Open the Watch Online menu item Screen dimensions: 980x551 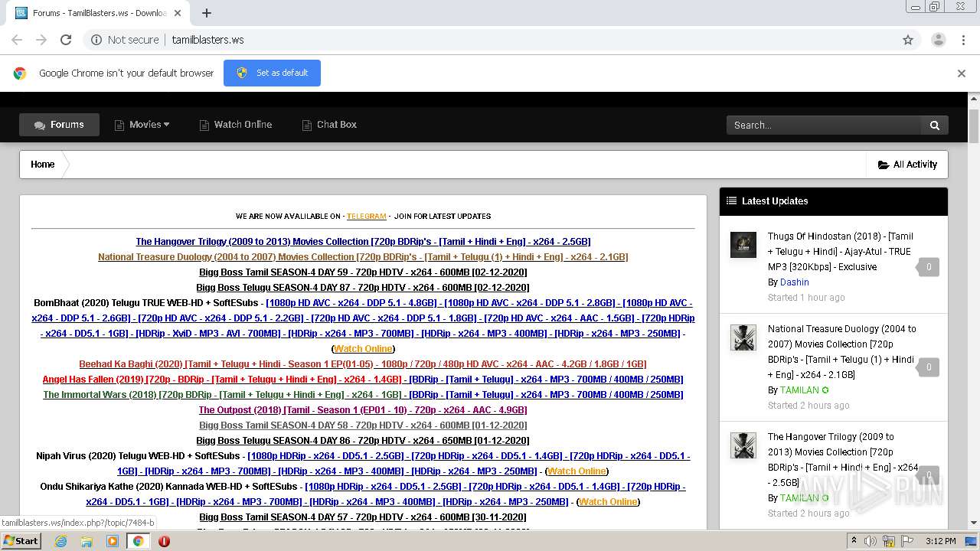coord(235,125)
